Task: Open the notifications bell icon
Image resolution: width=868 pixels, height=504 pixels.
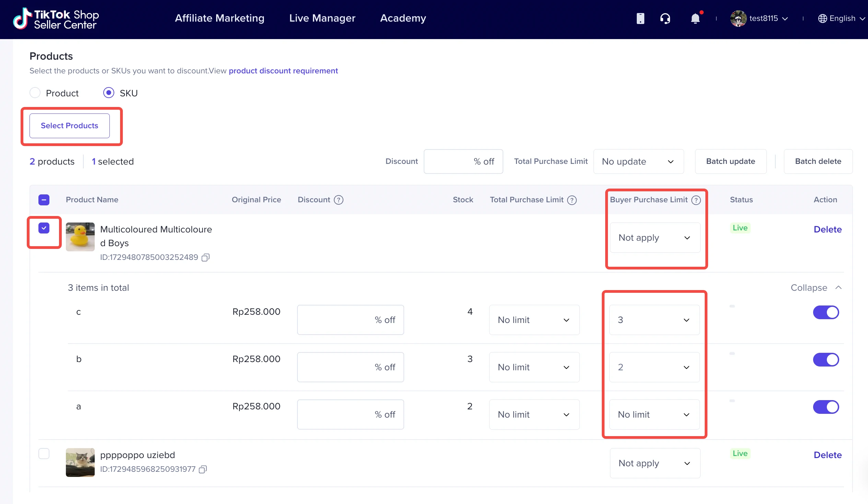Action: tap(695, 18)
